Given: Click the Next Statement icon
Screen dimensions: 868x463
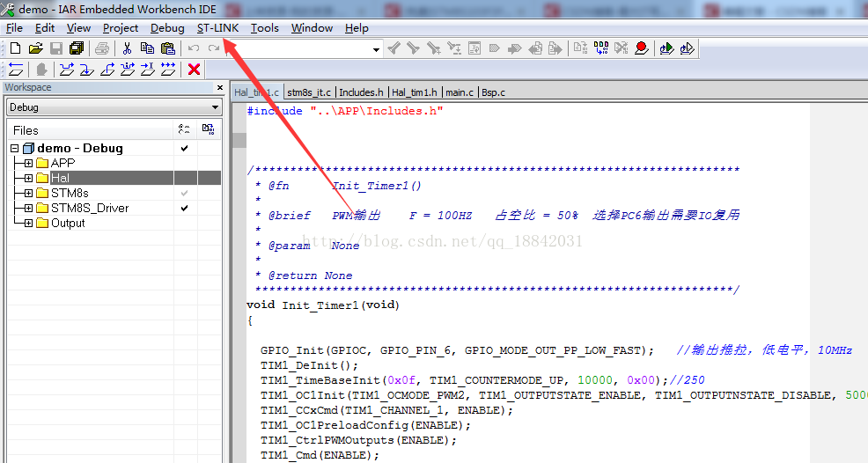Looking at the screenshot, I should 128,70.
